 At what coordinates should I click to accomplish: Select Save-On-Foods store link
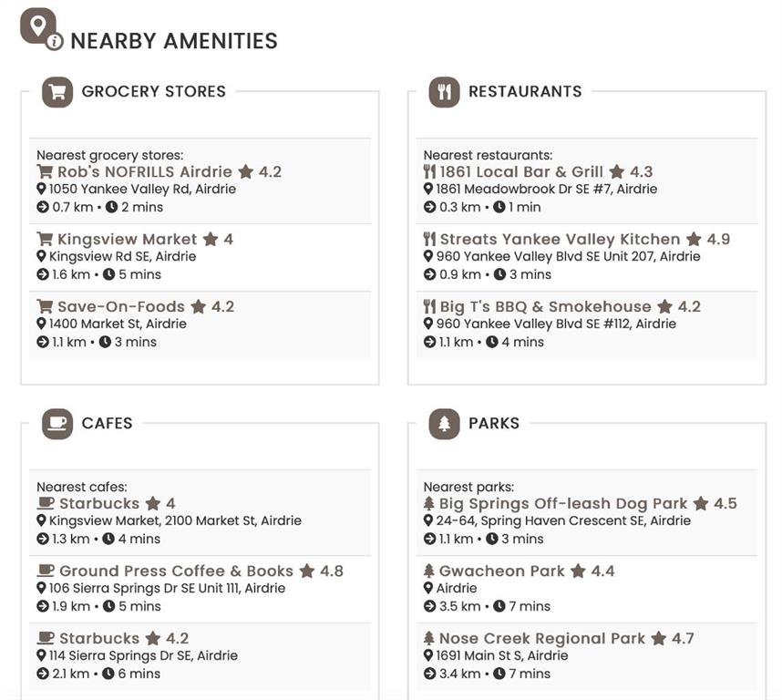point(121,306)
